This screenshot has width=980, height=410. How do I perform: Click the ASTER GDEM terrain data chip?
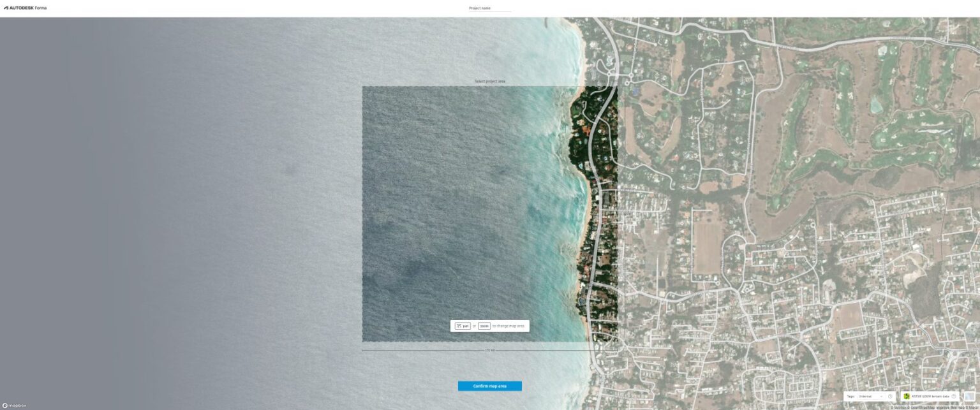click(930, 396)
